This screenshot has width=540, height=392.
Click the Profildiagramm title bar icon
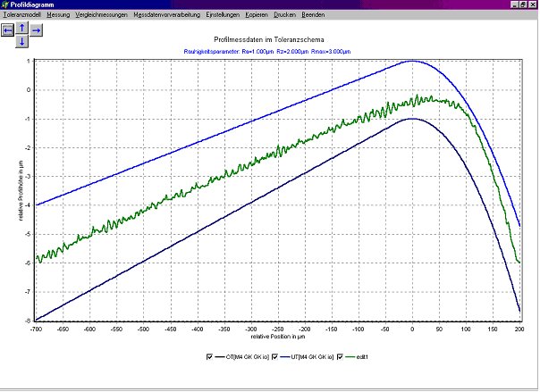[6, 5]
